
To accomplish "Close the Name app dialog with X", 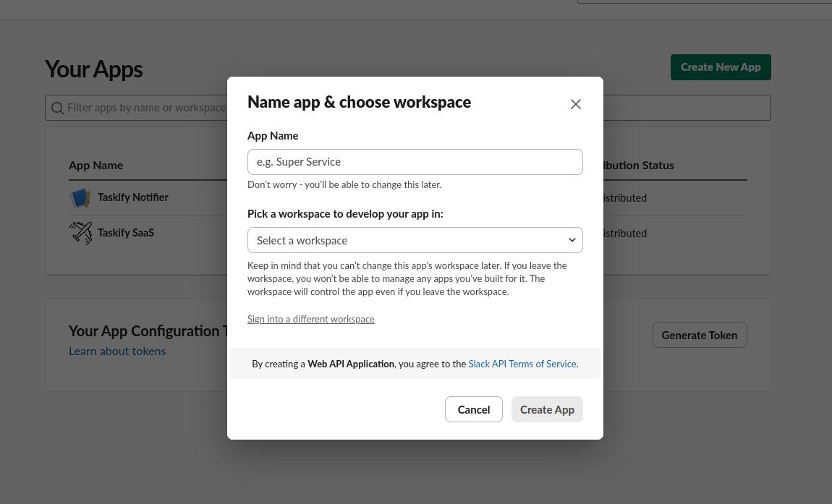I will point(576,104).
